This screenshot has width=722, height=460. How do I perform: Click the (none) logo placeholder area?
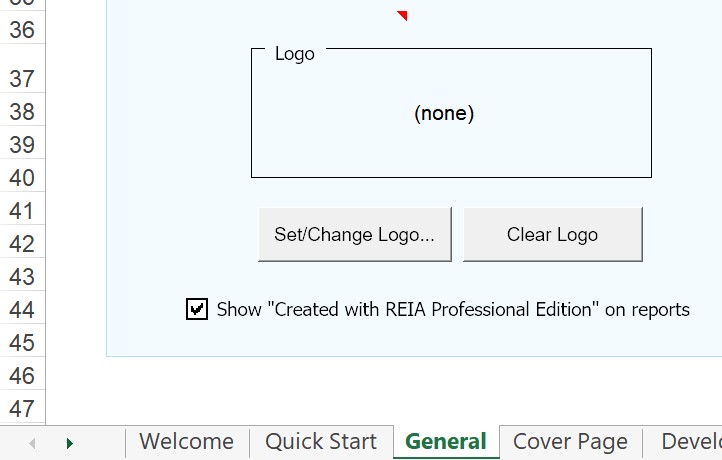(444, 113)
